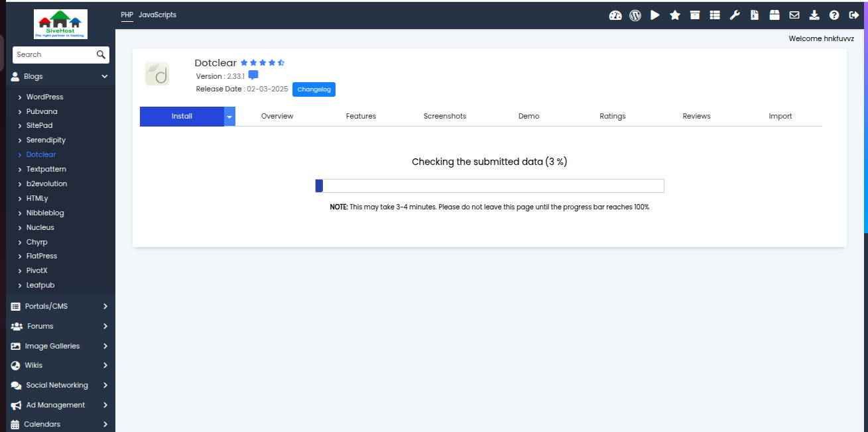Screen dimensions: 868x432
Task: Click the download tray icon
Action: click(x=814, y=15)
